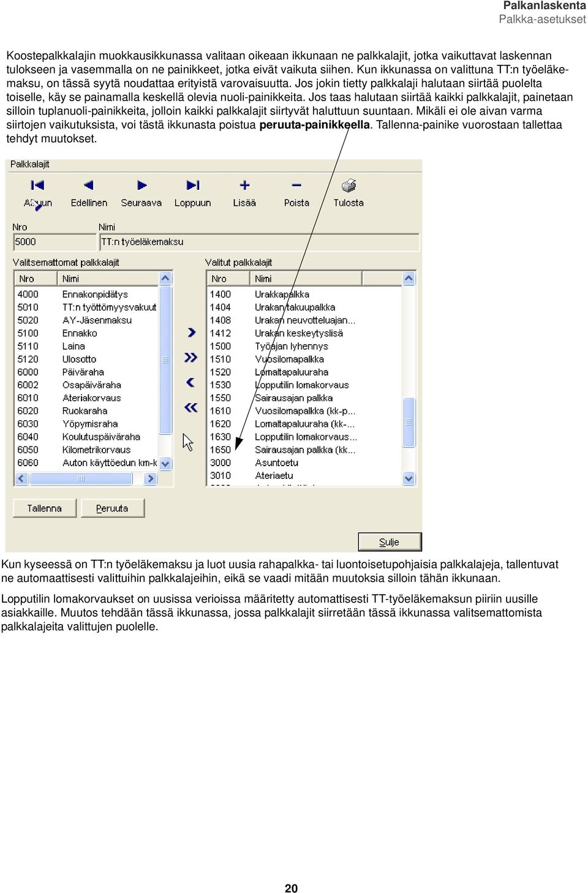Select row 6000 Päiväraha
Screen dimensions: 588x893
click(86, 372)
